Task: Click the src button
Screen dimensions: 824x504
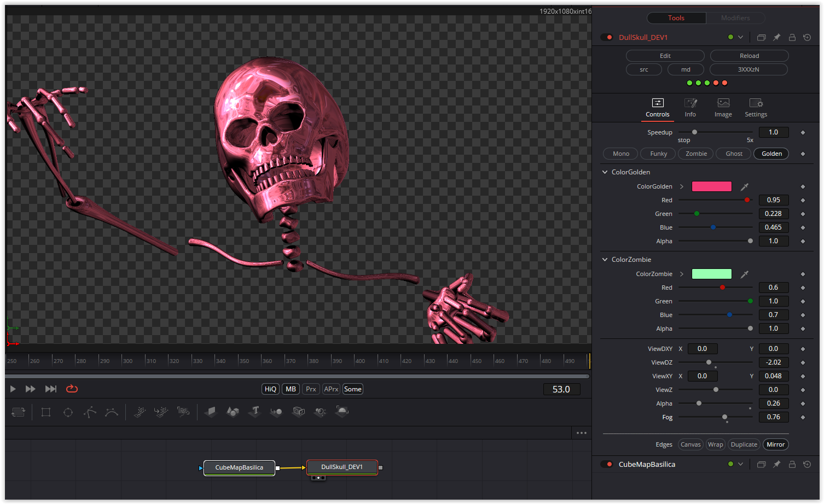Action: coord(644,69)
